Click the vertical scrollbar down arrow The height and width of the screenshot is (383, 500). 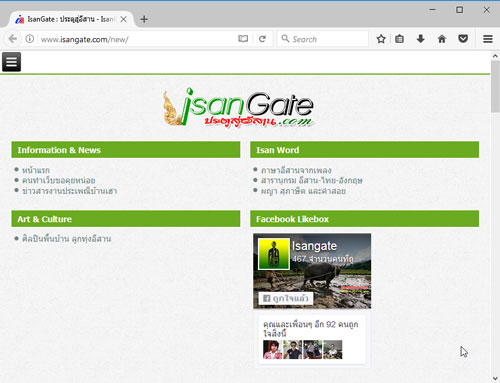pyautogui.click(x=495, y=378)
